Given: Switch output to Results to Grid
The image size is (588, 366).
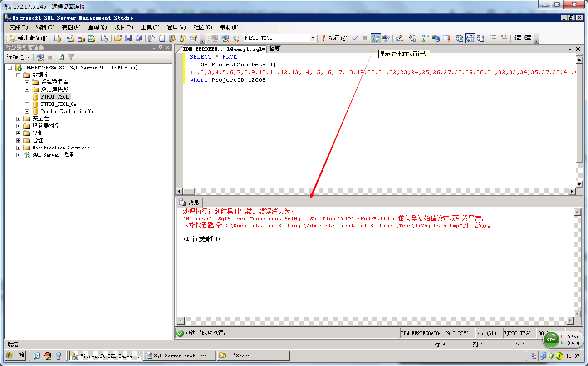Looking at the screenshot, I should [470, 38].
